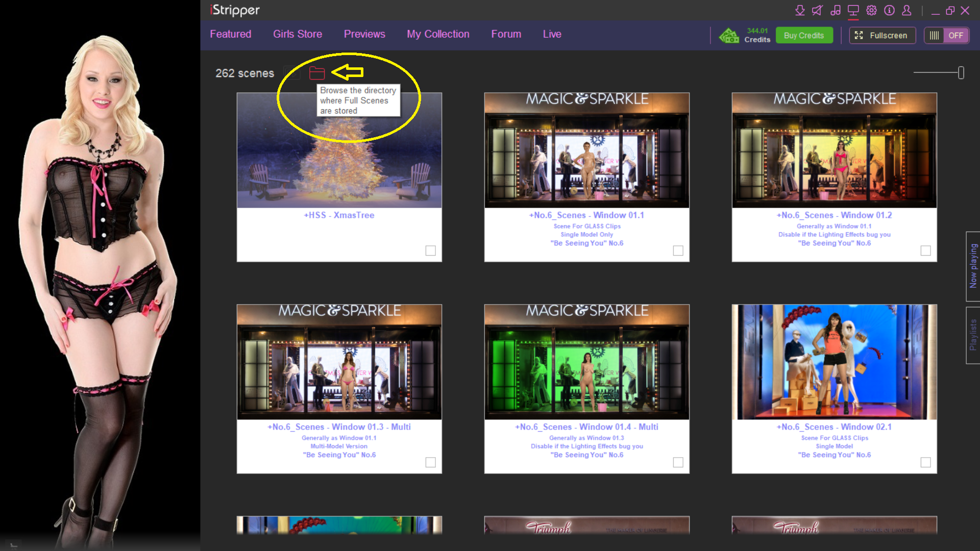Check the Window 01.1 scene checkbox
The image size is (980, 551).
(x=678, y=251)
